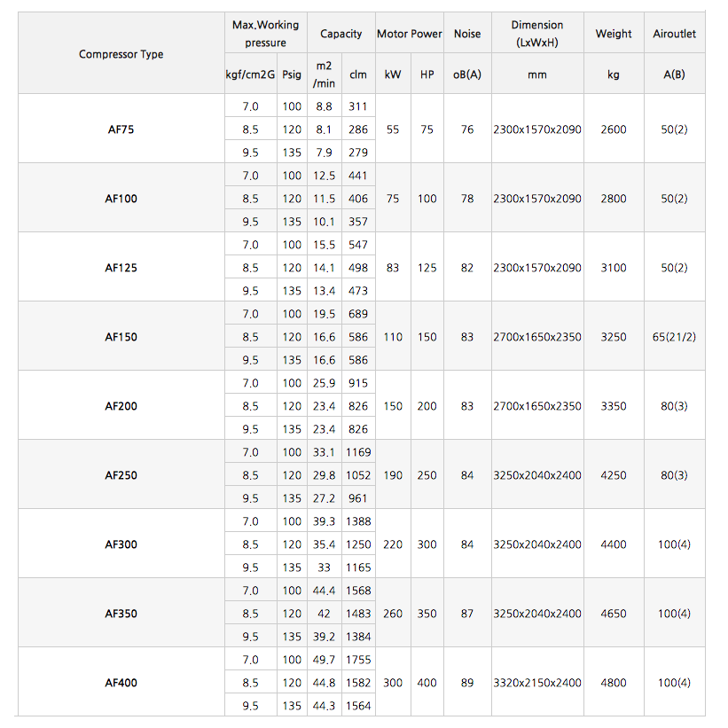Viewport: 728px width, 728px height.
Task: Select the AF100 compressor type cell
Action: [121, 199]
